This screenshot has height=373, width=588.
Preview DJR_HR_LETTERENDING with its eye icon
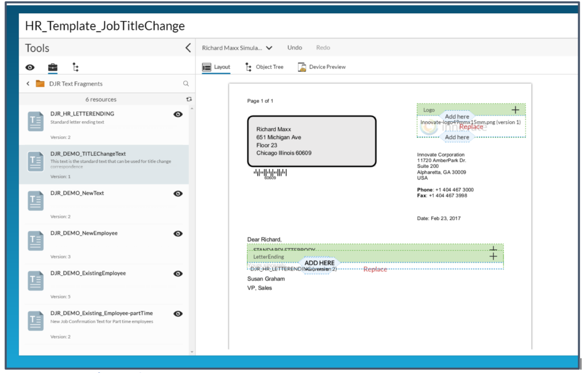(x=178, y=114)
